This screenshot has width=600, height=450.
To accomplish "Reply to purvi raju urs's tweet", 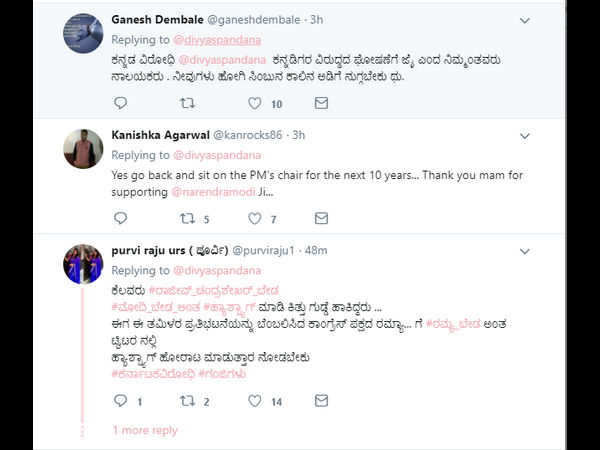I will [121, 401].
